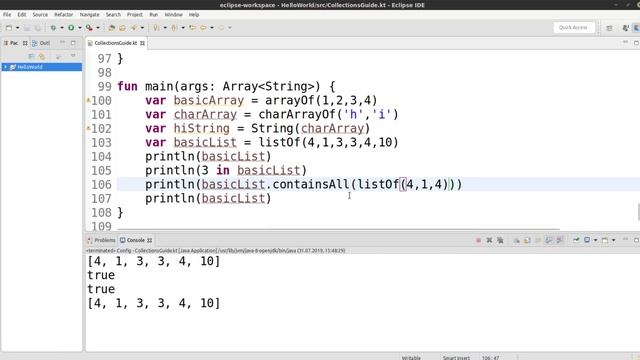The height and width of the screenshot is (360, 640).
Task: Switch to the Java perspective icon
Action: click(x=626, y=28)
